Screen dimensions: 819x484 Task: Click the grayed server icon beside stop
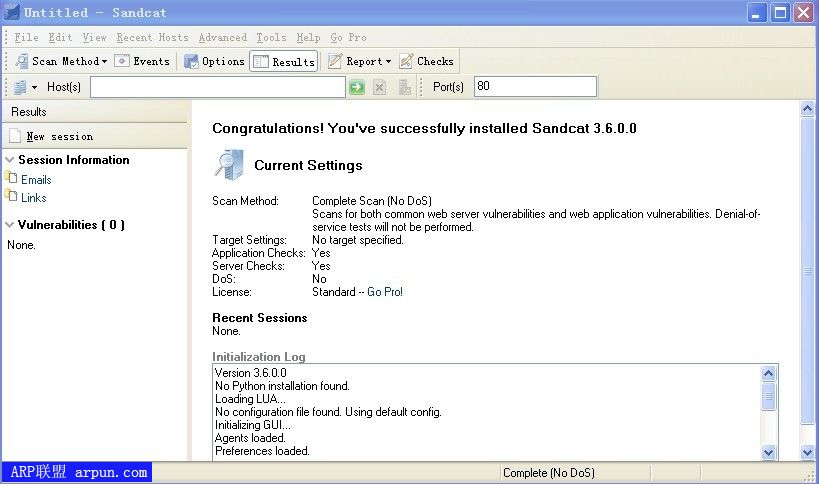(x=404, y=87)
